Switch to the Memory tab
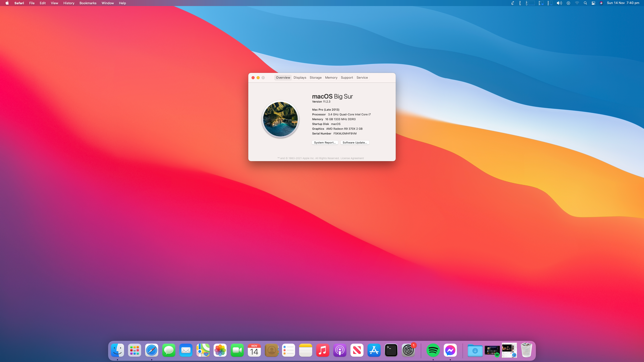 331,77
